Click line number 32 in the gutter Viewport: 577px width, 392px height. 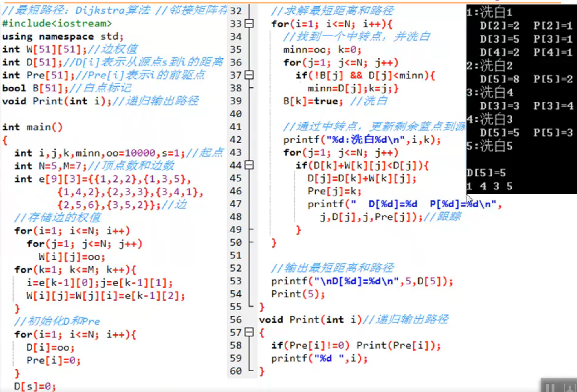tap(236, 11)
